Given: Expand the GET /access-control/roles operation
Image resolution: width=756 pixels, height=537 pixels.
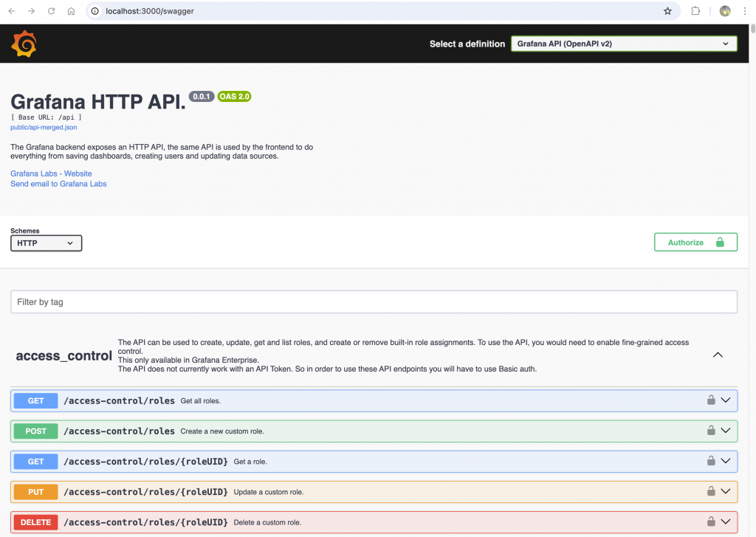Looking at the screenshot, I should [726, 400].
